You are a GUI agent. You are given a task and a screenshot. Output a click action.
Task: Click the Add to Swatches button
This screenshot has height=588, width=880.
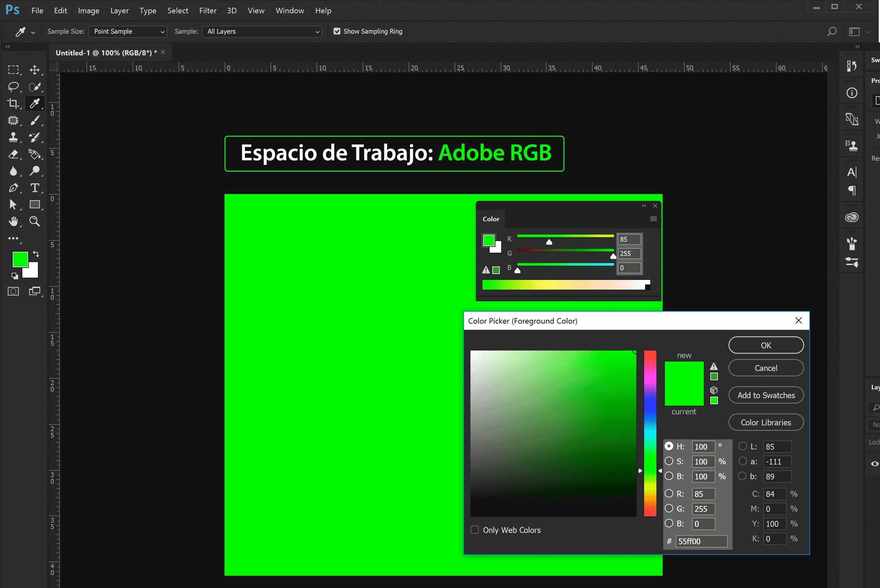pos(766,395)
